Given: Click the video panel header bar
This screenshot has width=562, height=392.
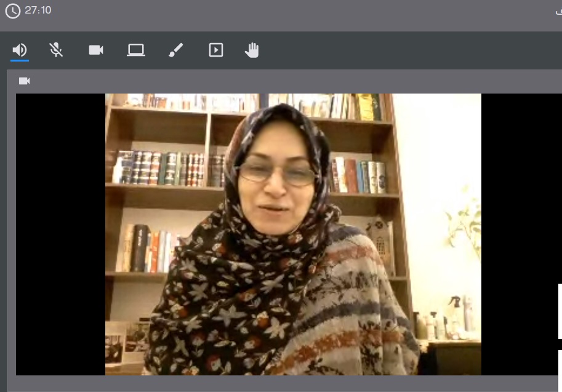Looking at the screenshot, I should point(283,81).
